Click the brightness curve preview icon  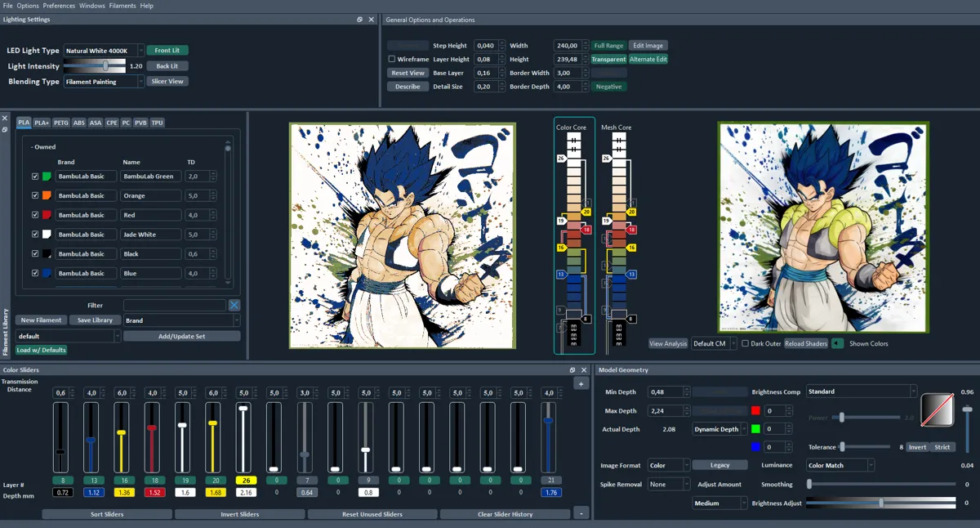tap(937, 409)
